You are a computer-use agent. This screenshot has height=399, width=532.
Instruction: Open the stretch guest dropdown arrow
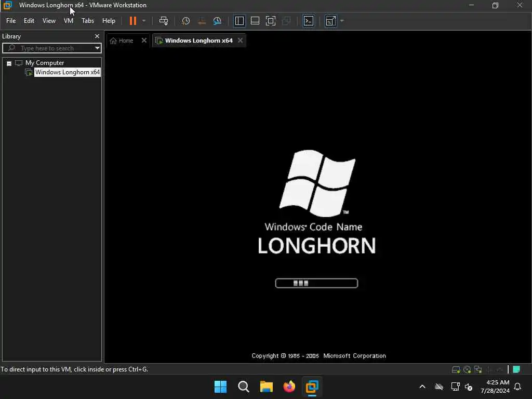click(x=342, y=21)
